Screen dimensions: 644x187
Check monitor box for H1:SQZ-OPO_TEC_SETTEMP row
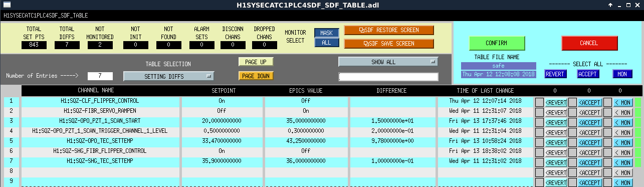pos(607,142)
